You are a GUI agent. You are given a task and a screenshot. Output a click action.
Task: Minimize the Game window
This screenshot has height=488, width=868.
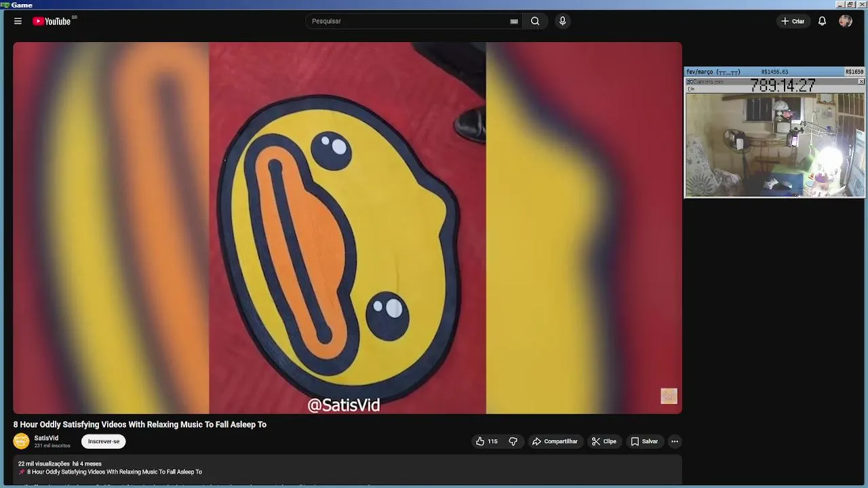coord(840,5)
